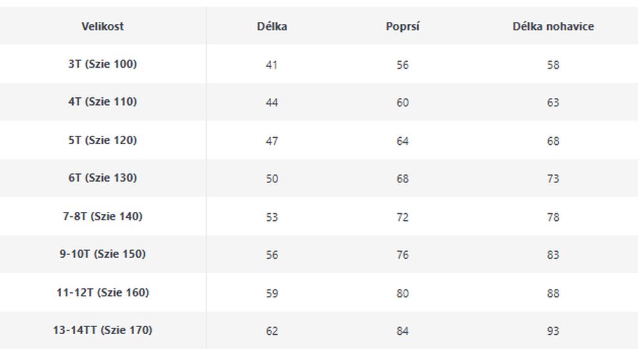Click the Délka nohavice value 68
Viewport: 644px width, 349px height.
(553, 141)
